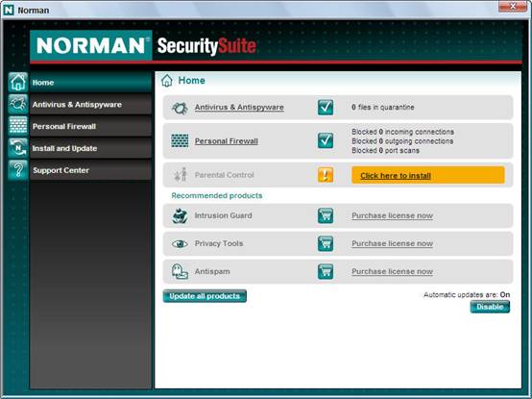Click 'Blocked 0 port scans' text
The image size is (532, 399).
click(385, 150)
